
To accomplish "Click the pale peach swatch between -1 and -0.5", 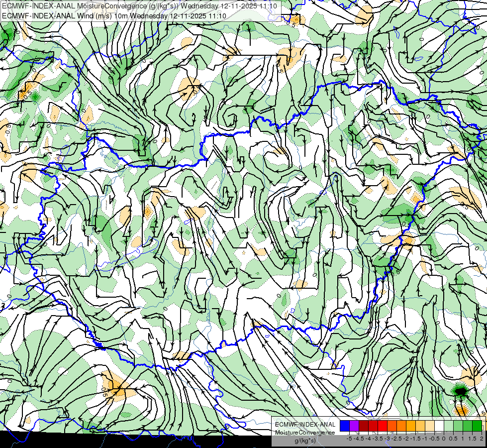I will [x=430, y=426].
